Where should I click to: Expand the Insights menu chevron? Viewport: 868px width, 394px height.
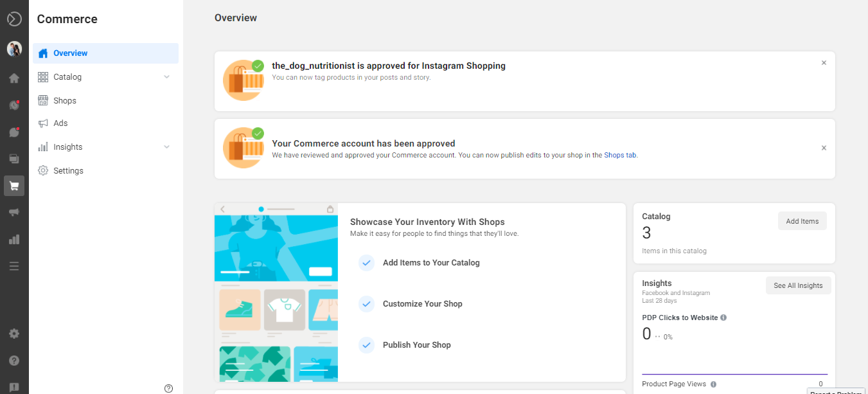click(x=167, y=147)
